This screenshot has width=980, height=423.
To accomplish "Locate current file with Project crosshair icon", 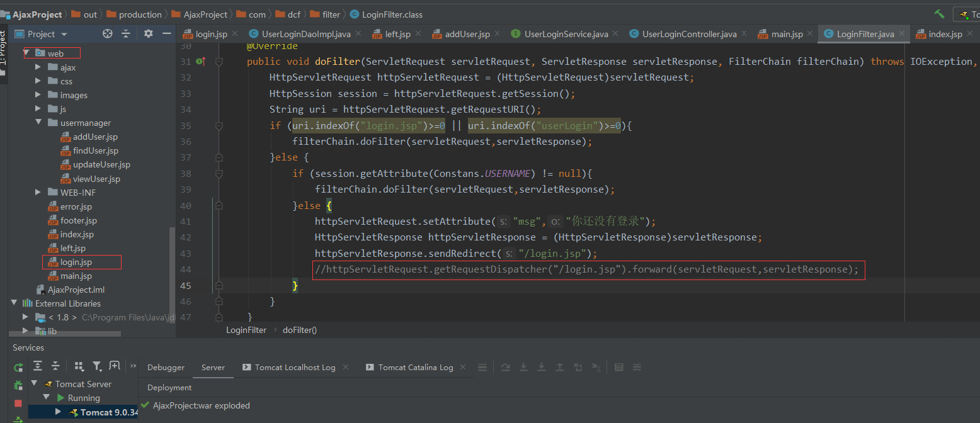I will click(x=108, y=34).
